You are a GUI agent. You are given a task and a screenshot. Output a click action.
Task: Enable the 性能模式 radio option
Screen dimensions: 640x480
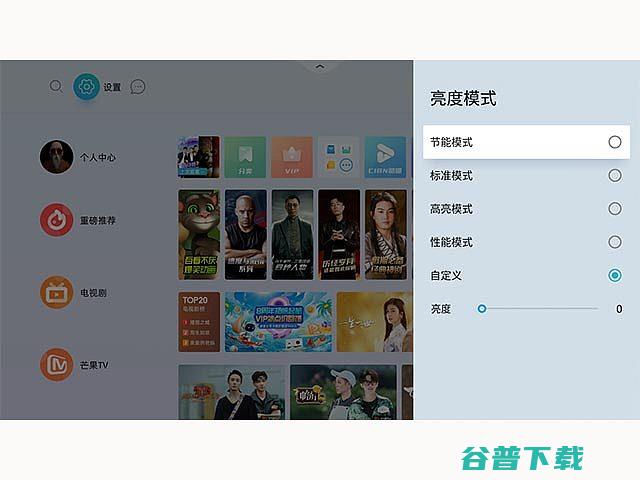pos(615,242)
